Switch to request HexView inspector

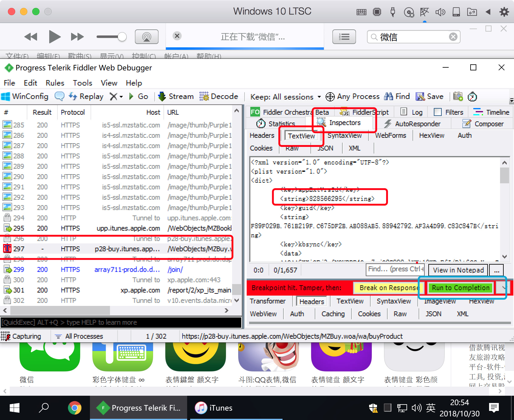(x=432, y=136)
